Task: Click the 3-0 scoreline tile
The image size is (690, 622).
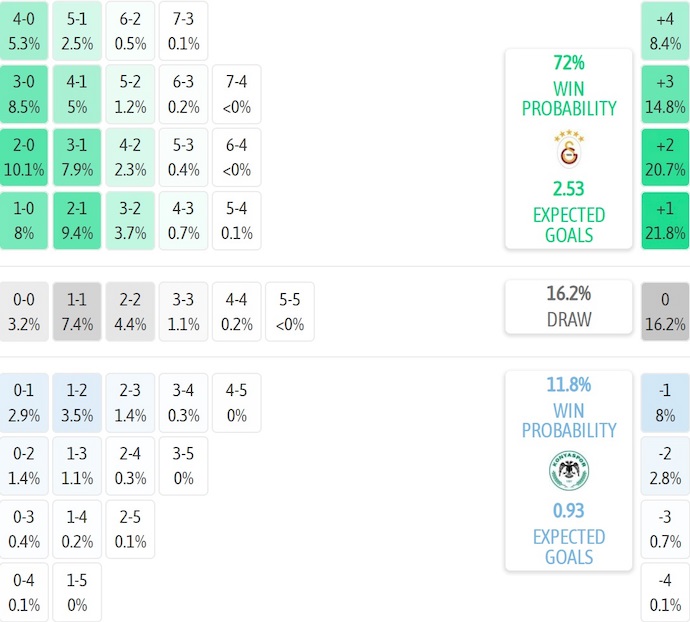Action: coord(25,94)
